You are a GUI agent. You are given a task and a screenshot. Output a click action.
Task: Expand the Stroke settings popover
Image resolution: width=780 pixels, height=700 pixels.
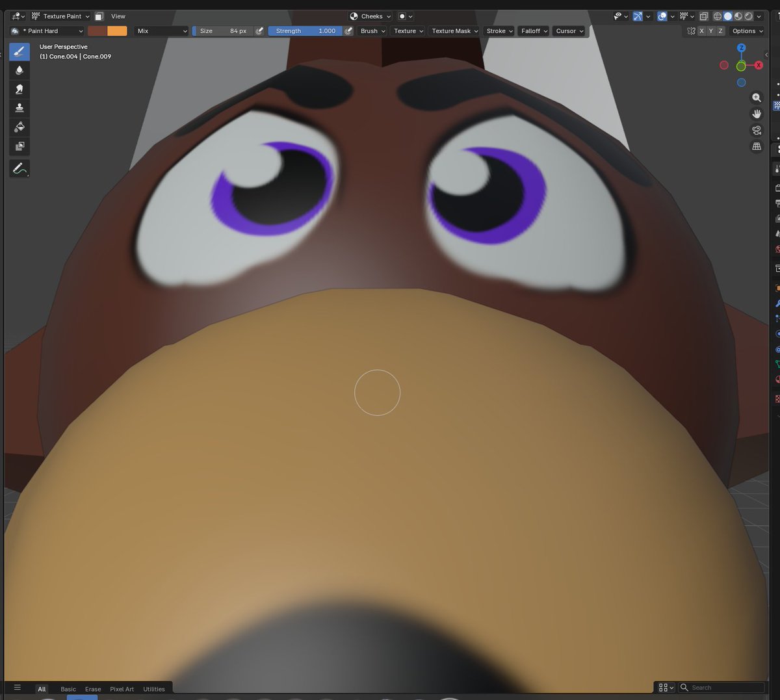pos(500,31)
